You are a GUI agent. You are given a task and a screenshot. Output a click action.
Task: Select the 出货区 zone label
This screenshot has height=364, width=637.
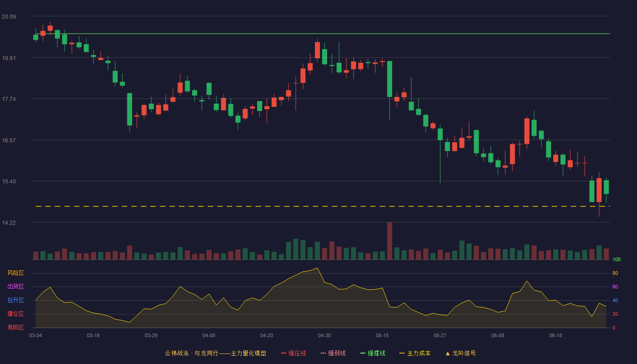[x=15, y=287]
